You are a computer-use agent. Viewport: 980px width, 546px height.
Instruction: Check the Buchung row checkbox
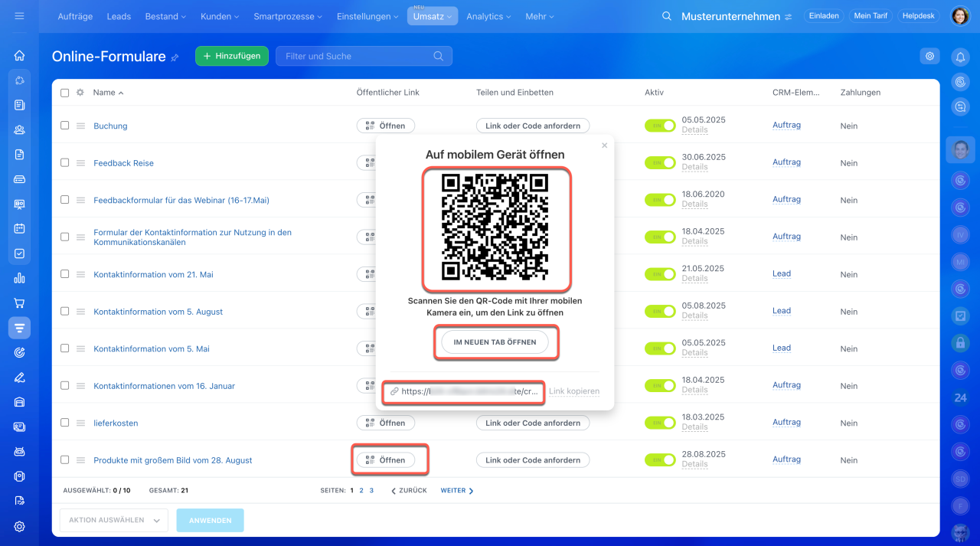click(65, 126)
